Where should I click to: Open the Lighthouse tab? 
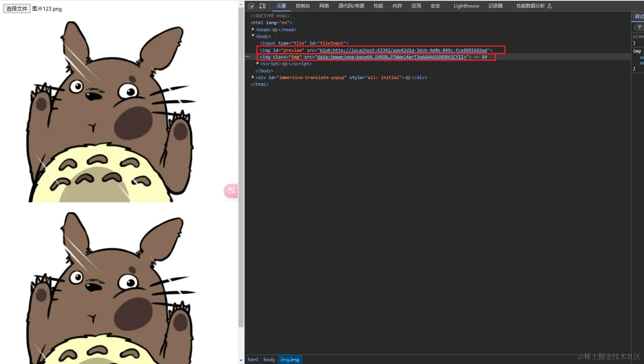click(466, 6)
